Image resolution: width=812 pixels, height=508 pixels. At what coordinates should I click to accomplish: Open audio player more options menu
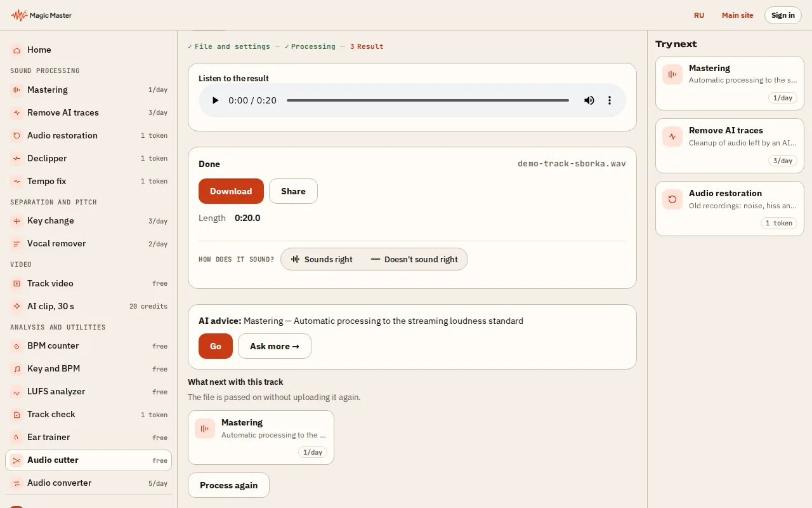(x=610, y=100)
